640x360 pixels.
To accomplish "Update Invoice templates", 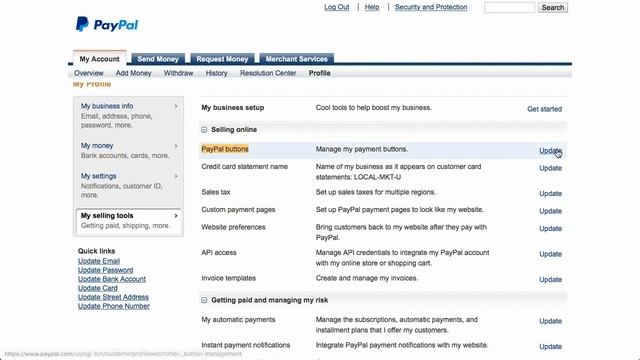I will click(x=550, y=280).
